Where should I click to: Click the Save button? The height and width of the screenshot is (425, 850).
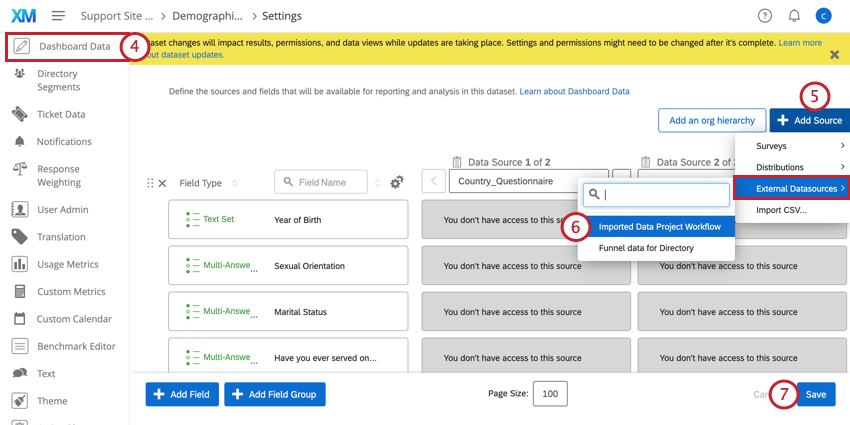815,394
